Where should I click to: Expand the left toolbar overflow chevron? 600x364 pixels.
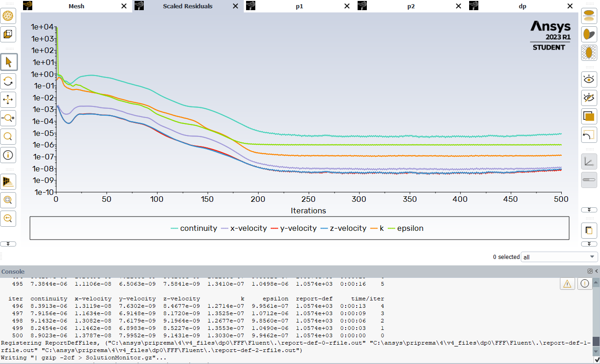8,243
